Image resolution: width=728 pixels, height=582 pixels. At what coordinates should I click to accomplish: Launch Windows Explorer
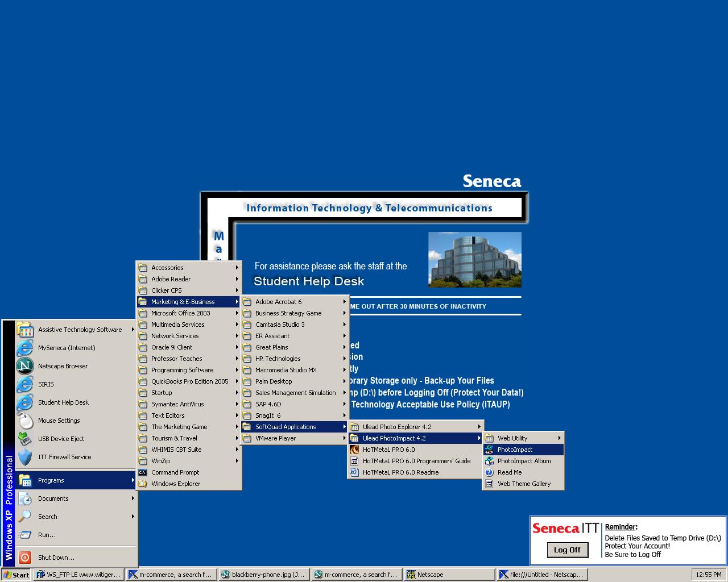pos(189,484)
